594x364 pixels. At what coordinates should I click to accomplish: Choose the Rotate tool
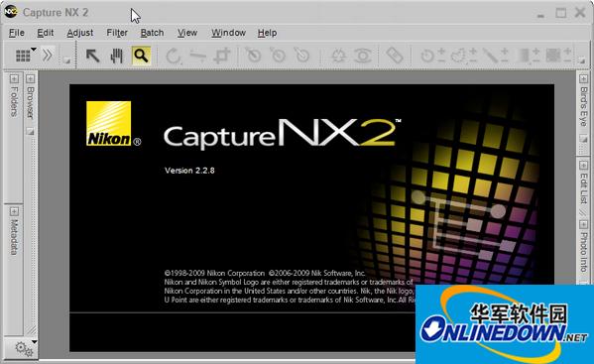click(174, 57)
